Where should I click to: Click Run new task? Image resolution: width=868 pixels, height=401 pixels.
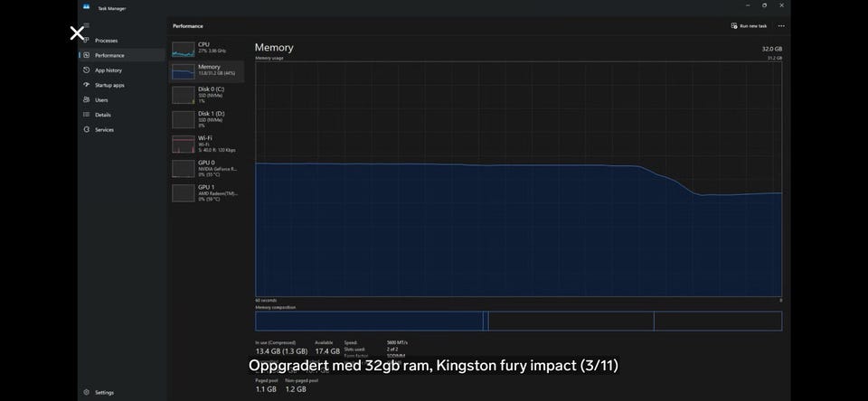point(749,26)
